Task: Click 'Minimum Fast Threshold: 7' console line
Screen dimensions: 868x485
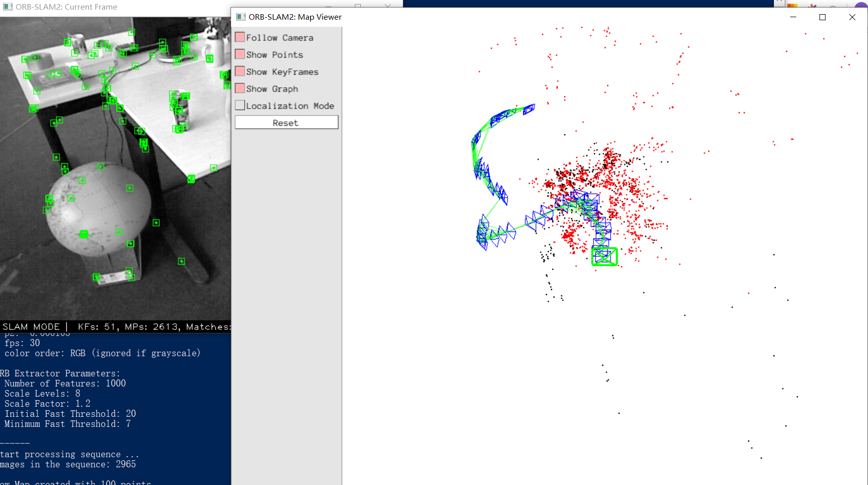Action: (x=68, y=424)
